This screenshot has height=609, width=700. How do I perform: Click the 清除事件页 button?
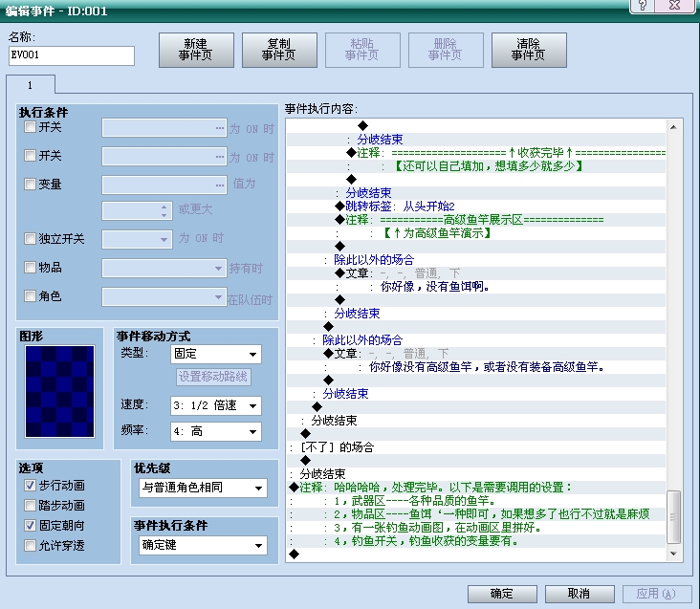[529, 50]
